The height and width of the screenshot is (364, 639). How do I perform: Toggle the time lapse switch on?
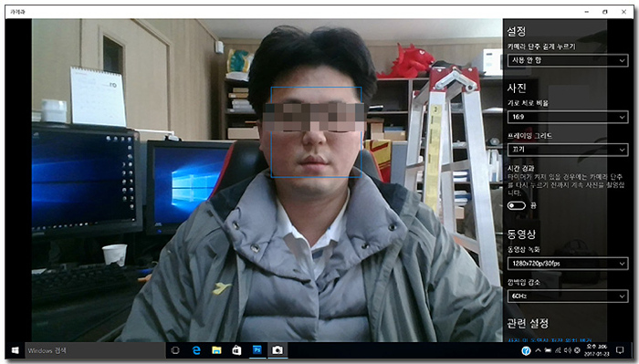517,205
